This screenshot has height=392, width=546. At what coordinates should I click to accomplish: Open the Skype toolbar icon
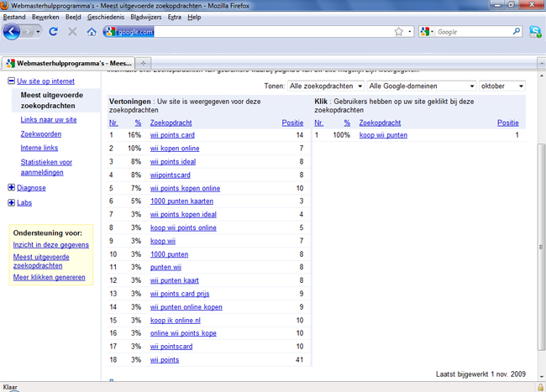pyautogui.click(x=535, y=32)
